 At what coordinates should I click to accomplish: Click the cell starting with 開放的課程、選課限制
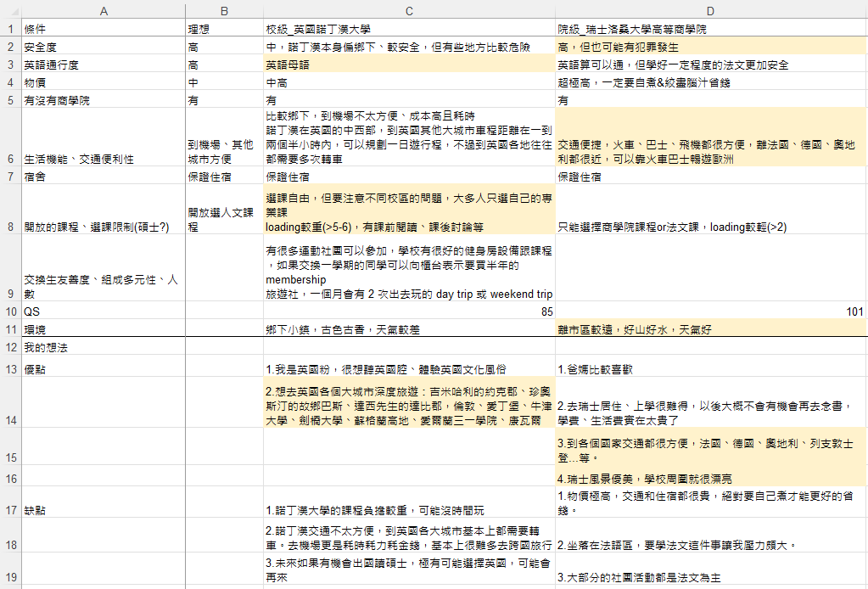104,210
